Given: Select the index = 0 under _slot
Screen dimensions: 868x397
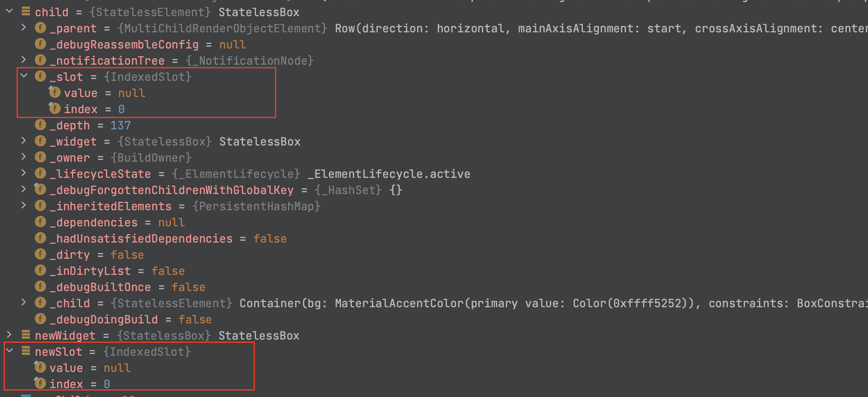Looking at the screenshot, I should [x=87, y=109].
